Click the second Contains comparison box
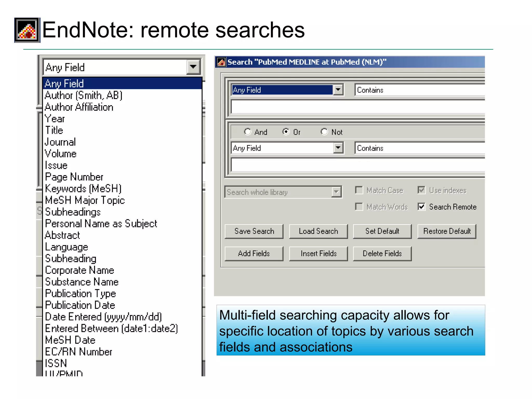The height and width of the screenshot is (399, 532). click(420, 148)
